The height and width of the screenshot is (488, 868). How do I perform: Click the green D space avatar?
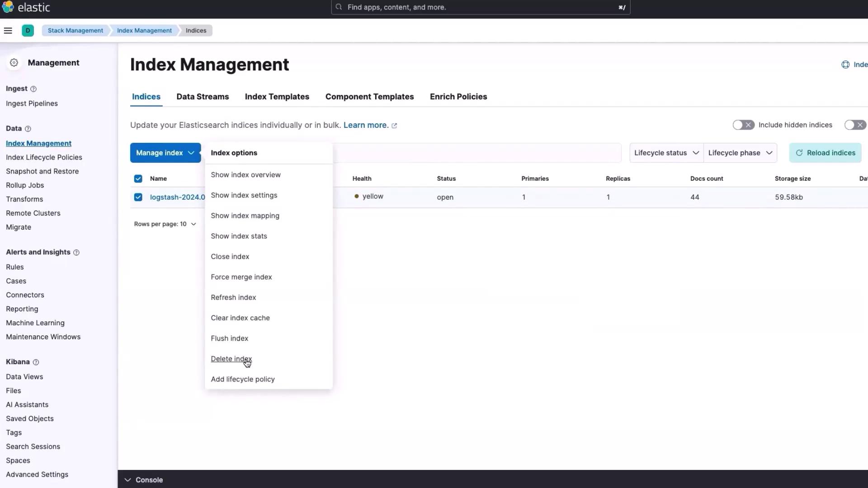coord(28,31)
